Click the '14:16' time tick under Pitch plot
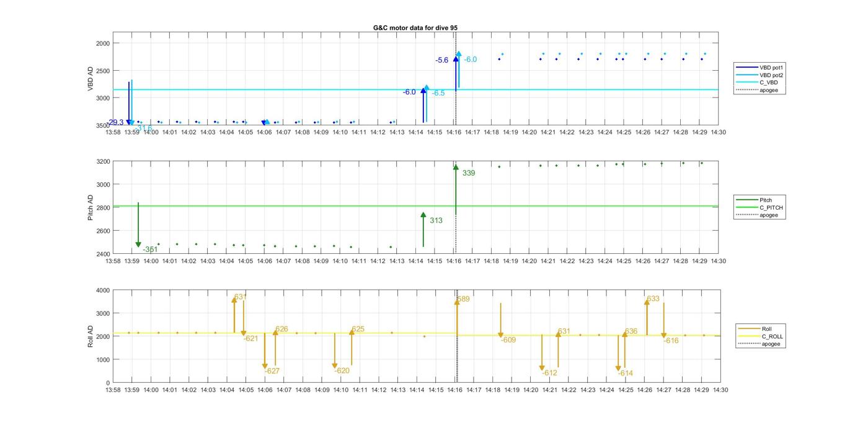868x430 pixels. (x=454, y=261)
